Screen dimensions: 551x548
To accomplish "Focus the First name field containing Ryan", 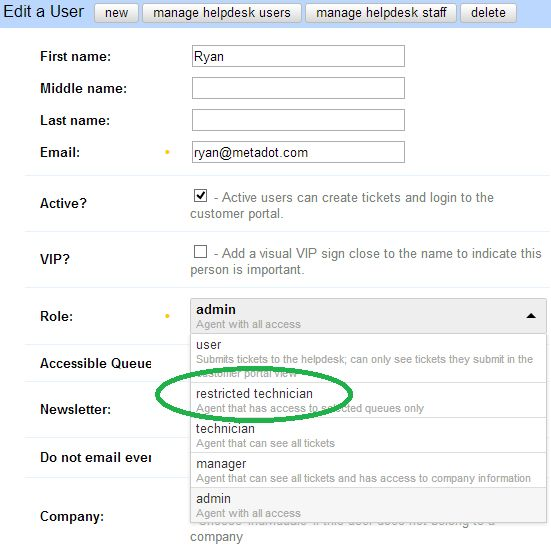I will point(298,56).
